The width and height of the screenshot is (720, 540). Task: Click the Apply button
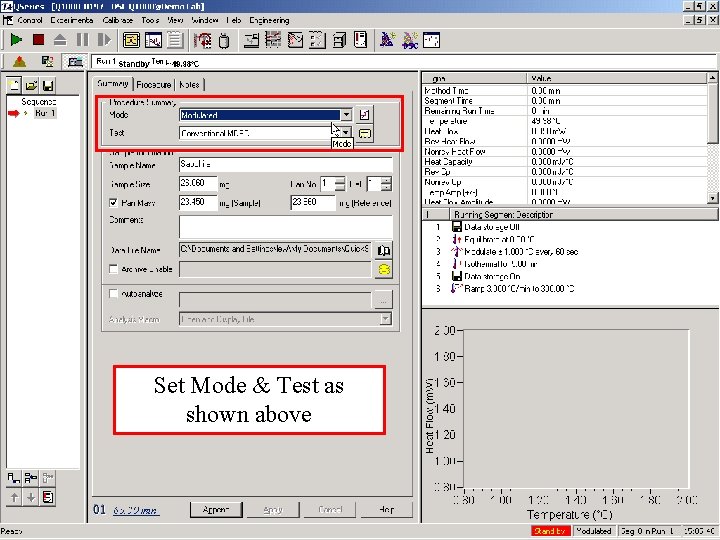point(273,510)
